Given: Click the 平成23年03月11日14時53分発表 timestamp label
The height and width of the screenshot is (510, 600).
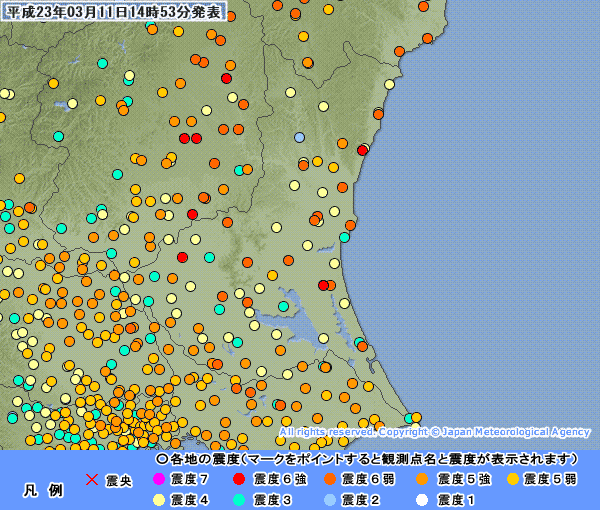Looking at the screenshot, I should click(114, 12).
